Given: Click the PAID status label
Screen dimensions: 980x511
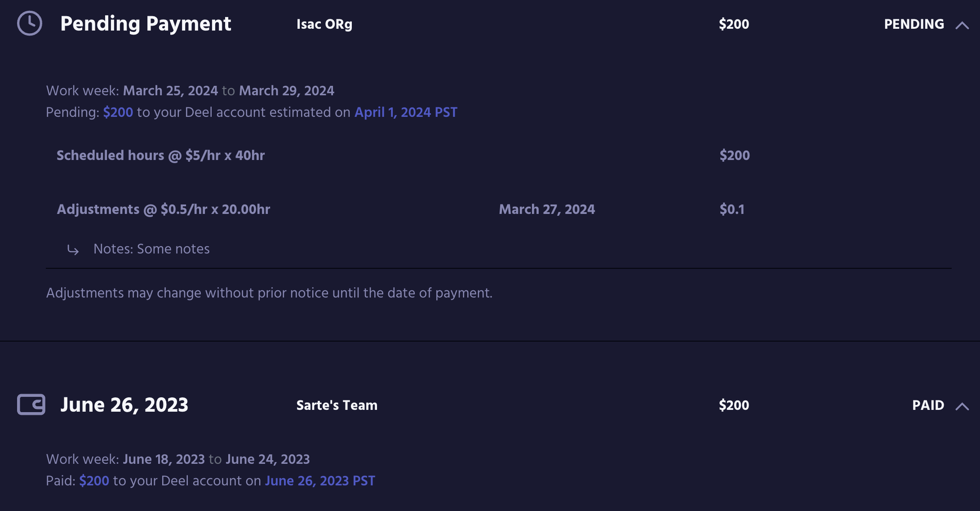Looking at the screenshot, I should click(x=928, y=405).
